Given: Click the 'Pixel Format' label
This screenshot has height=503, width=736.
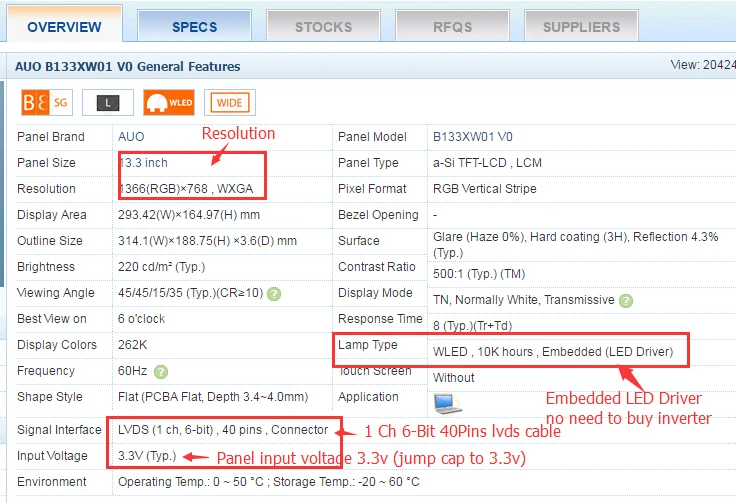Looking at the screenshot, I should click(x=372, y=189).
